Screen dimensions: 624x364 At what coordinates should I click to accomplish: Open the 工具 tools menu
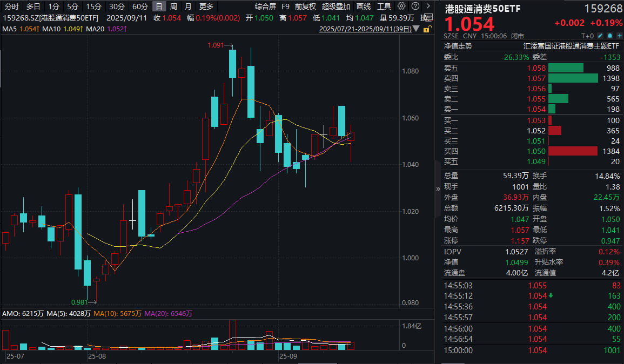tap(384, 6)
